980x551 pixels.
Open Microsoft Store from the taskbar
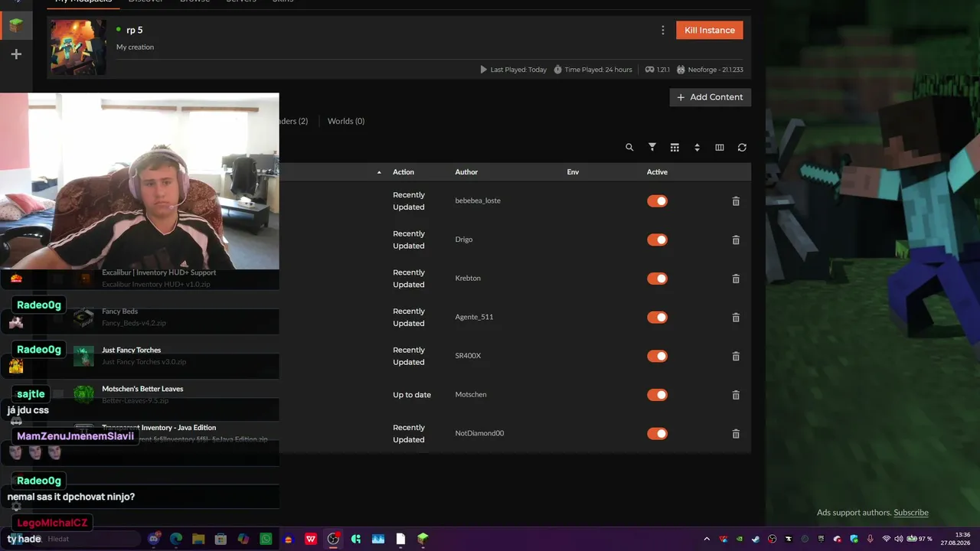[x=220, y=539]
